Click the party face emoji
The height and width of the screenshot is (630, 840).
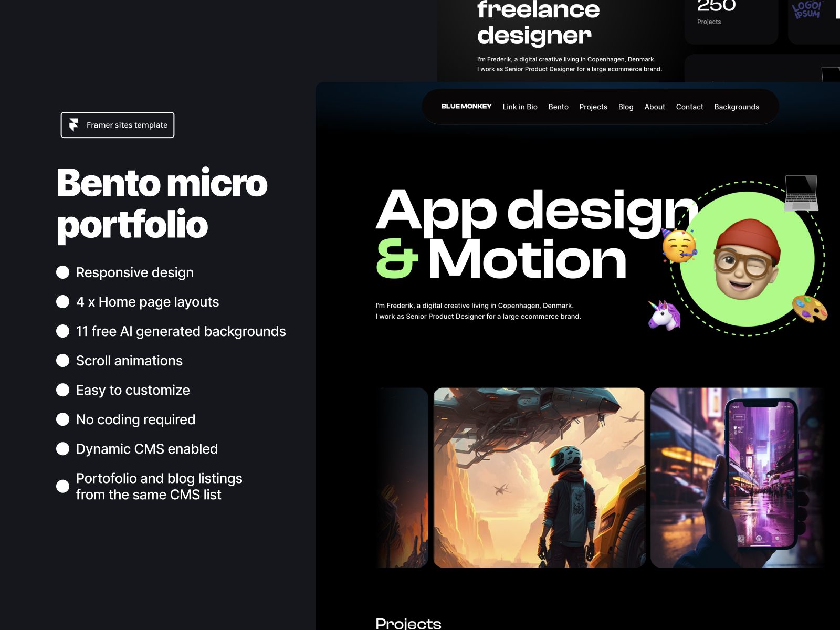(x=679, y=246)
